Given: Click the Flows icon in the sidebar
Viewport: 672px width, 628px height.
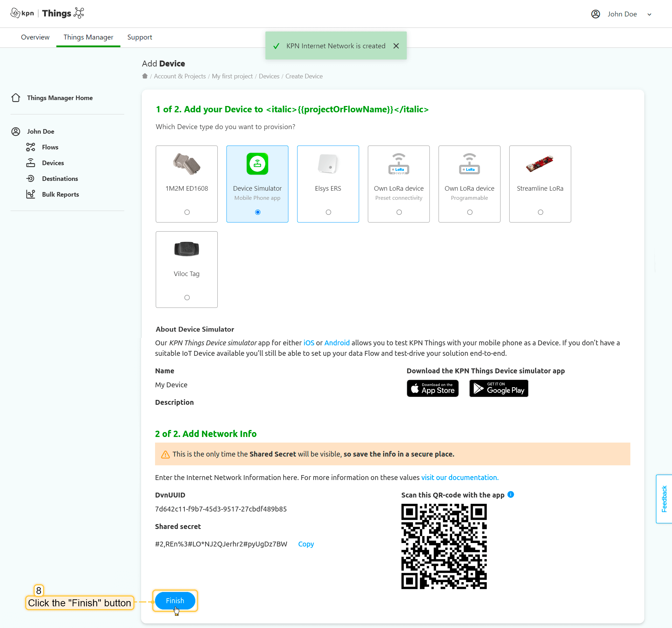Looking at the screenshot, I should [x=31, y=147].
